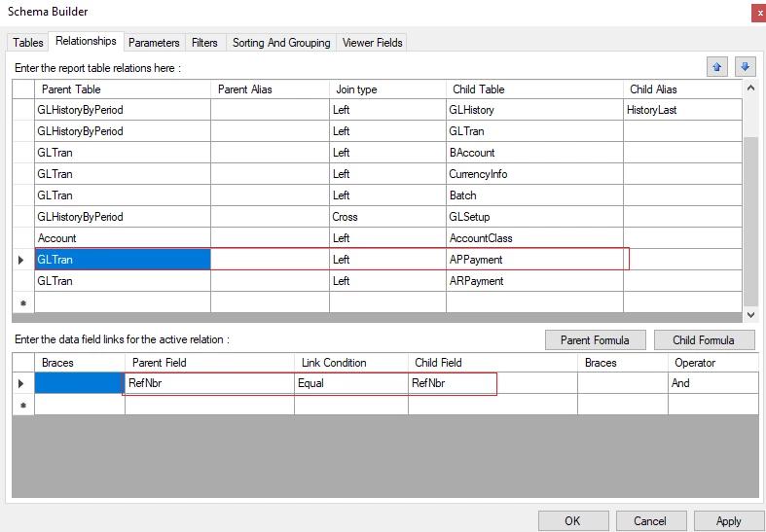Confirm with the OK button

572,520
